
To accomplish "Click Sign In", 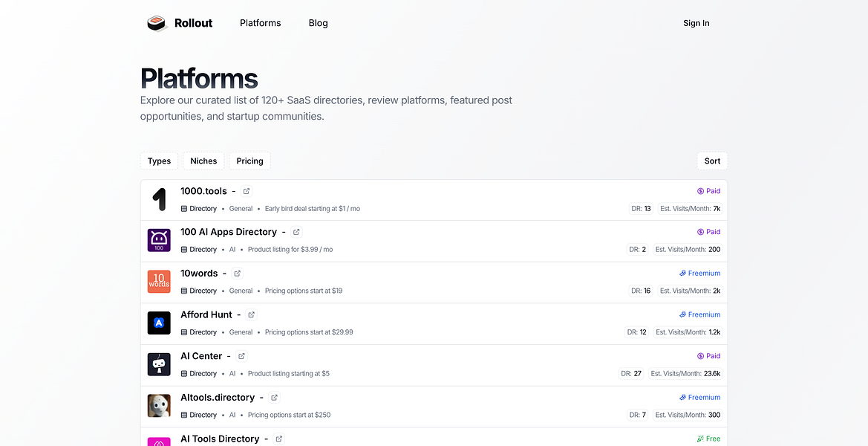I will [x=696, y=23].
